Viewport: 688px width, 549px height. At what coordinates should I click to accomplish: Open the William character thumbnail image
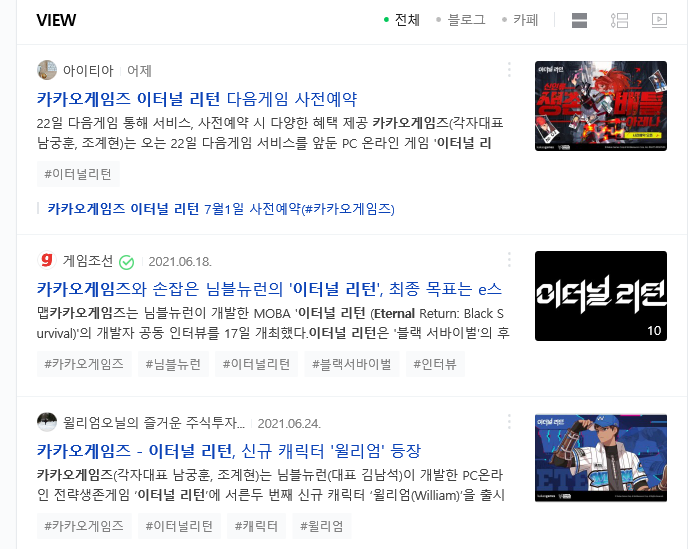pos(601,458)
